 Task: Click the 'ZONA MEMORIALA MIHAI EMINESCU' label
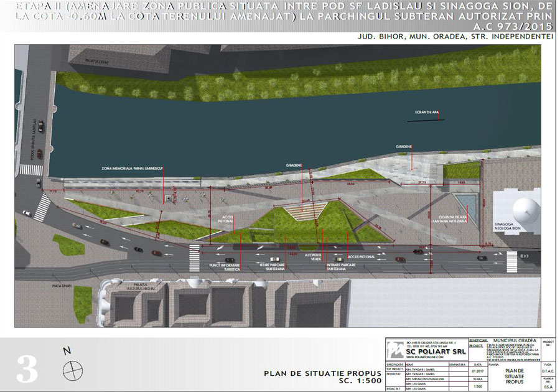pos(132,168)
